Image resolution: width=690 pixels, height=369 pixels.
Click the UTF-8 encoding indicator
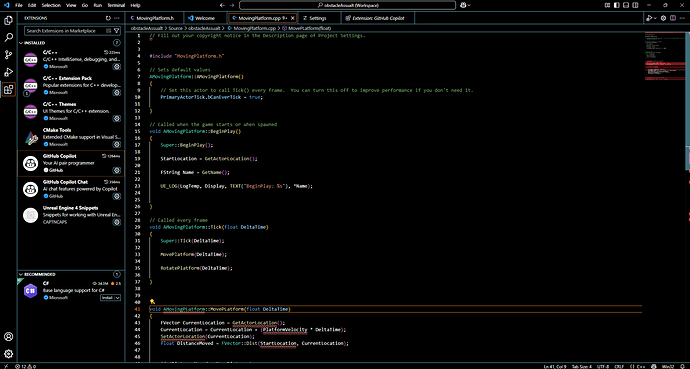coord(602,366)
